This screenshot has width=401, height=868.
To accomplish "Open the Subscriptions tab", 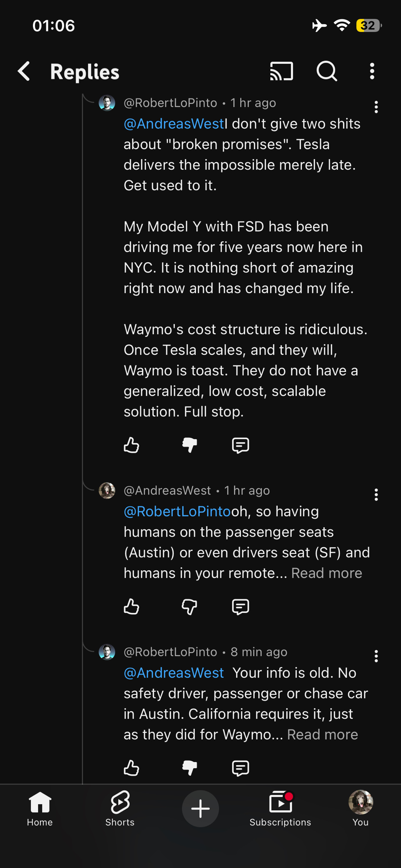I will tap(280, 808).
